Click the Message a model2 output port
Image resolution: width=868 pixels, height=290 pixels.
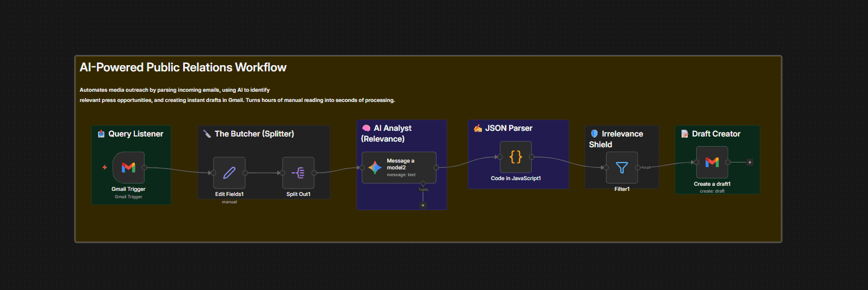pyautogui.click(x=436, y=168)
